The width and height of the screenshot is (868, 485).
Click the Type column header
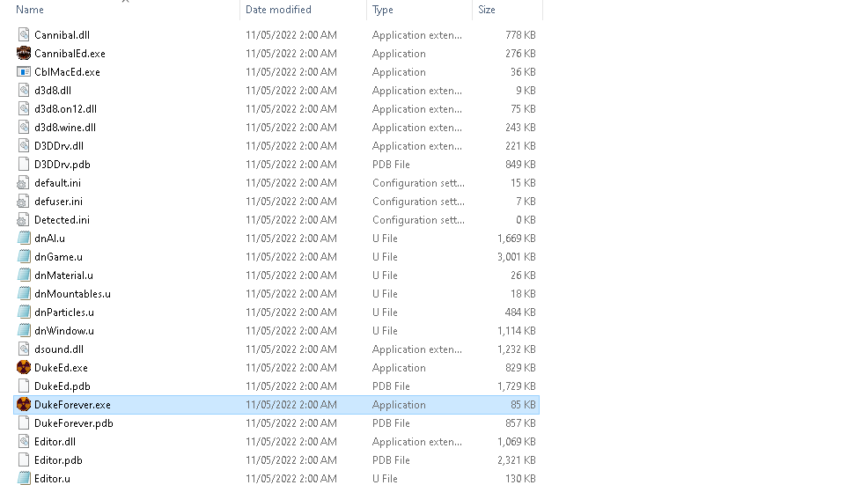tap(383, 10)
